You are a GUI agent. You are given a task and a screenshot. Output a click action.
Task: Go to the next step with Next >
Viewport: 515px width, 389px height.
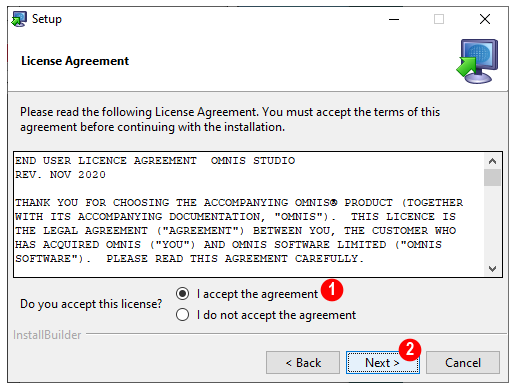(x=383, y=362)
